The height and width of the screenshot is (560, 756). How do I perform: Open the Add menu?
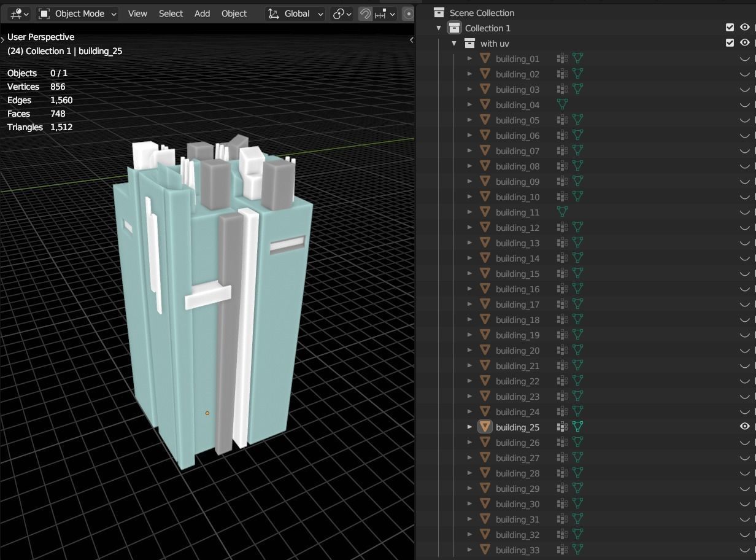(202, 14)
